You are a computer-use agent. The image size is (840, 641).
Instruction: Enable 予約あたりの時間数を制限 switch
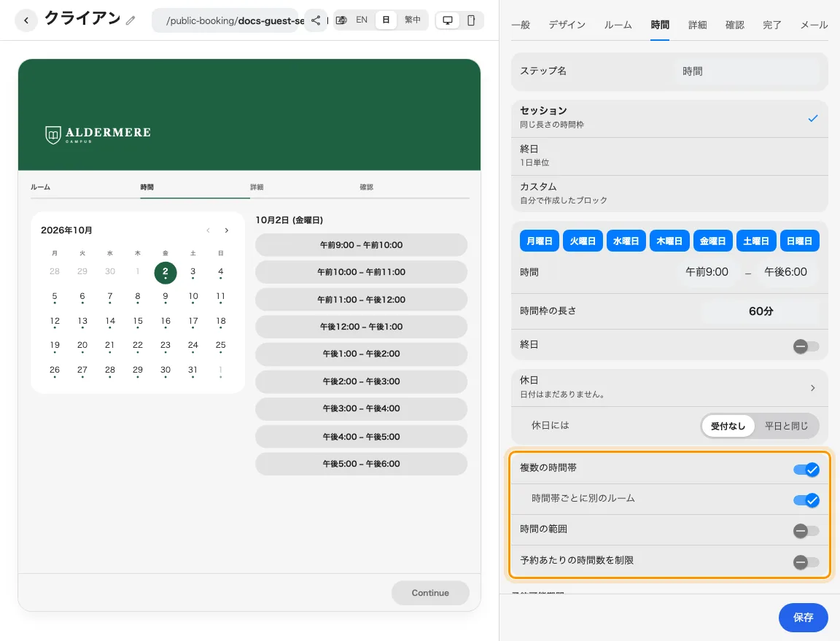(806, 562)
